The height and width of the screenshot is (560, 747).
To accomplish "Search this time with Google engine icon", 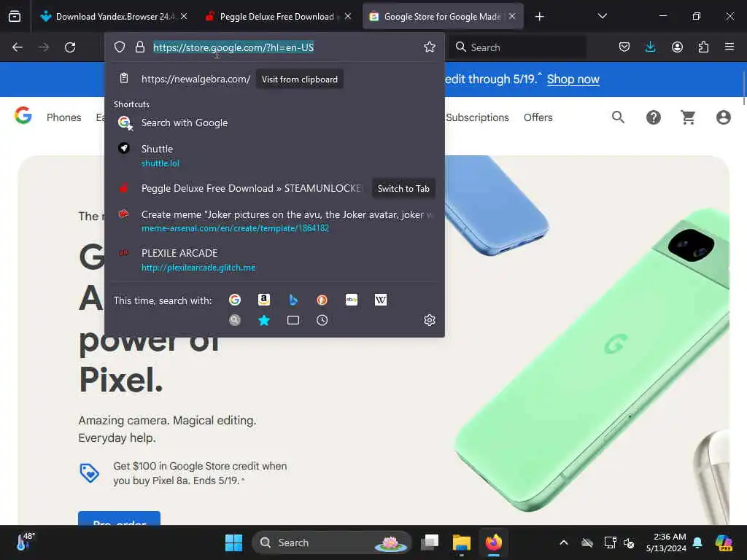I will tap(235, 300).
